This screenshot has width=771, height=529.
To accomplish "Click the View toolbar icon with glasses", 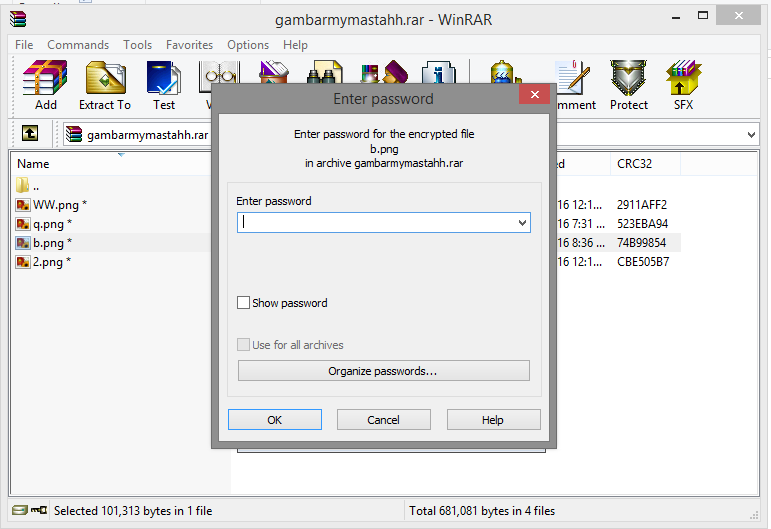I will pyautogui.click(x=219, y=72).
